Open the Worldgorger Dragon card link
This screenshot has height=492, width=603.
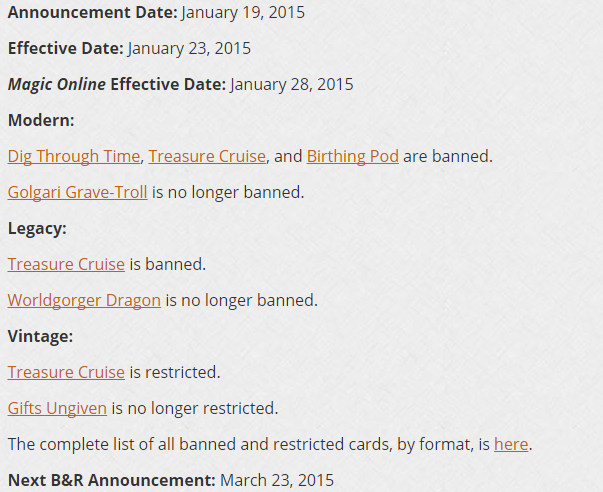[84, 300]
